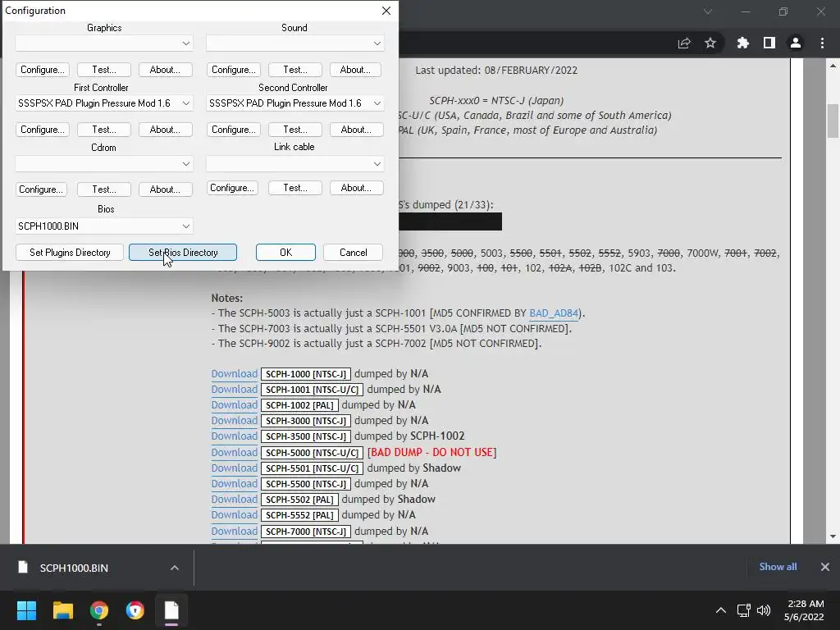Download SCPH-5000 [NTSC-U/C] bad dump
The width and height of the screenshot is (840, 630).
[234, 452]
